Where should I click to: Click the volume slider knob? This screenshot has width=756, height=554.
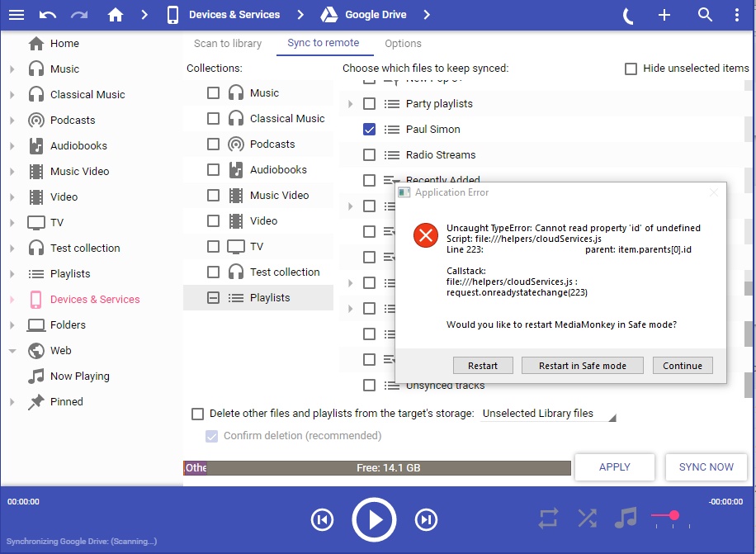pyautogui.click(x=674, y=515)
